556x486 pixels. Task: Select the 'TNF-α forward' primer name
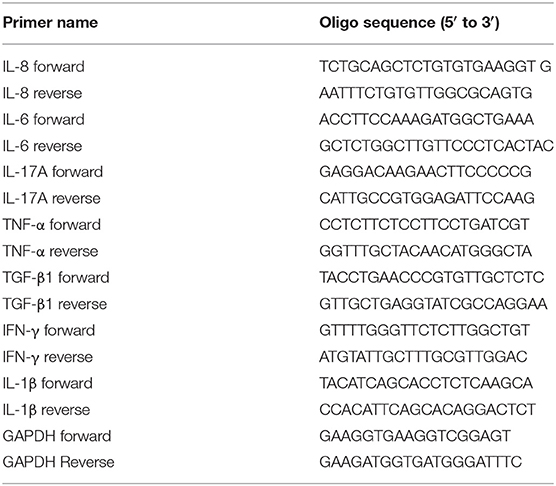point(52,225)
